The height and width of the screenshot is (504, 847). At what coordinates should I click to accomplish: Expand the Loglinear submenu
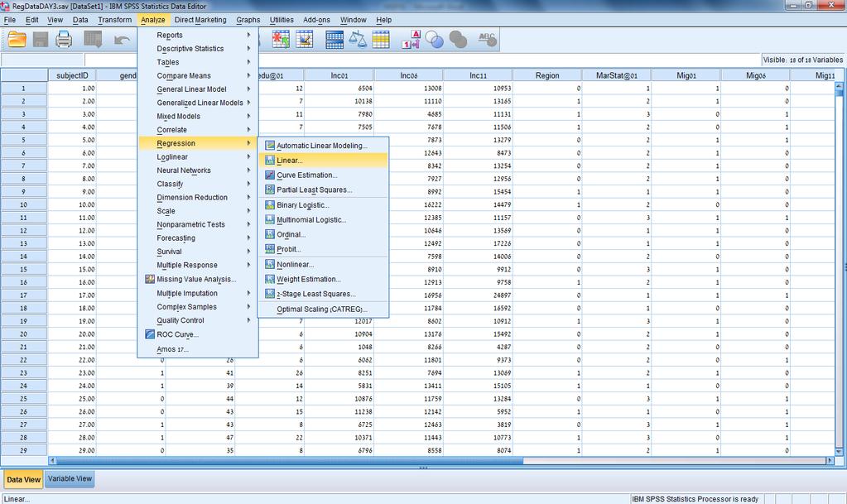(198, 156)
